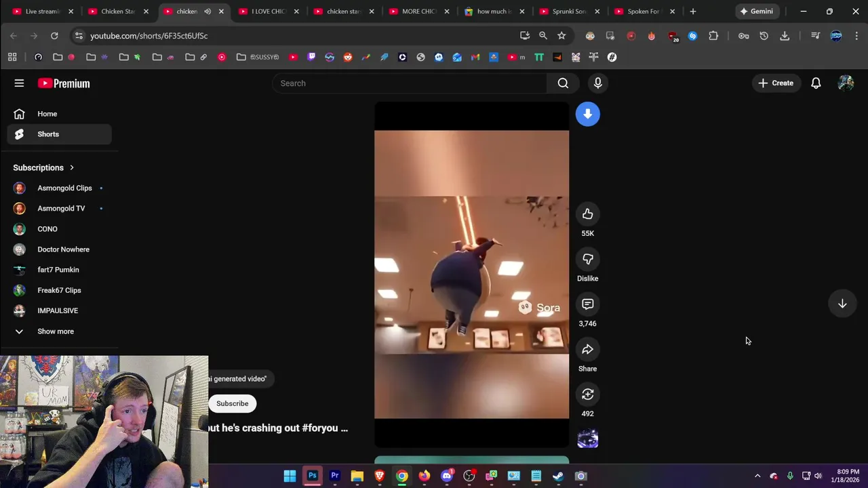The height and width of the screenshot is (488, 868).
Task: Switch to Sprunki Song tab
Action: pos(569,12)
